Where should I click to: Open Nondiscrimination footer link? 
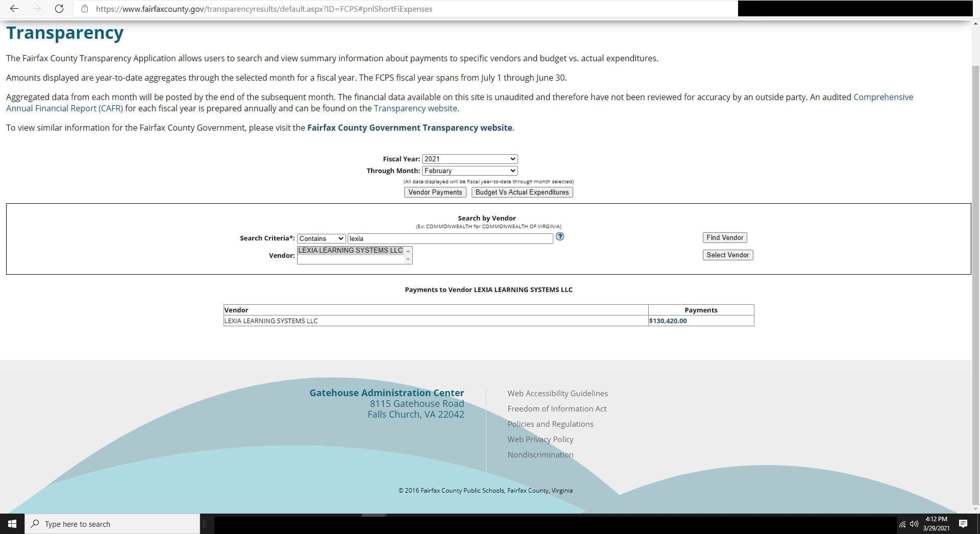[540, 454]
